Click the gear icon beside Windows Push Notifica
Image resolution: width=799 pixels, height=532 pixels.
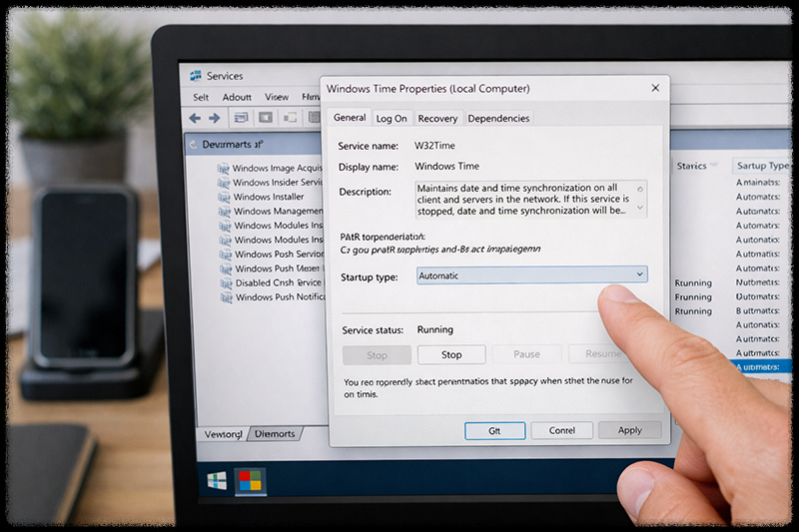tap(227, 297)
